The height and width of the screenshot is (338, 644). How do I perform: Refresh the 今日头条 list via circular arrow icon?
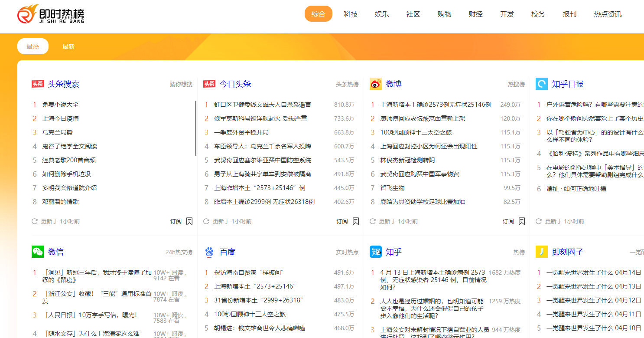click(206, 221)
